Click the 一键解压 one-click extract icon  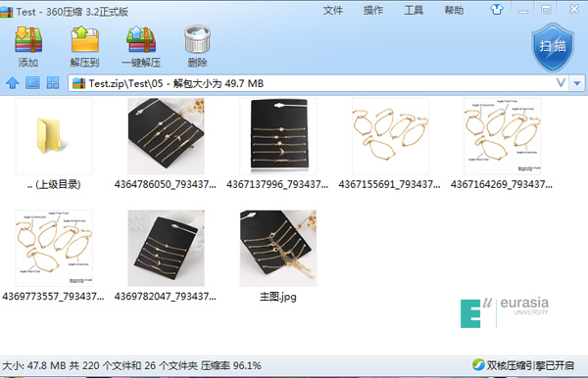pyautogui.click(x=141, y=39)
